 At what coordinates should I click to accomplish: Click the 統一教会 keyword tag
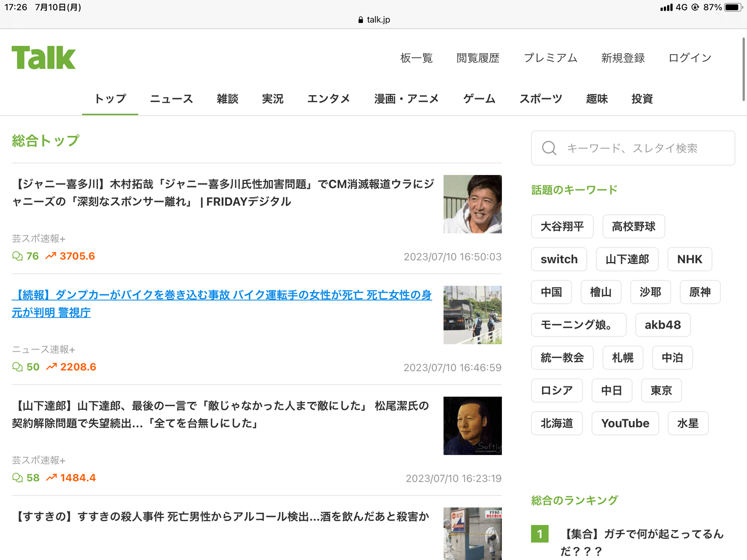click(563, 357)
